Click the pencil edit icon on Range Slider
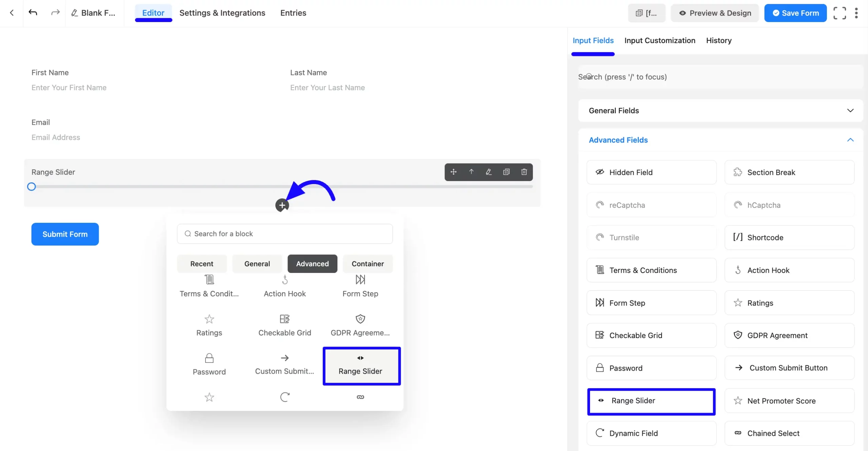The width and height of the screenshot is (868, 451). (x=489, y=172)
